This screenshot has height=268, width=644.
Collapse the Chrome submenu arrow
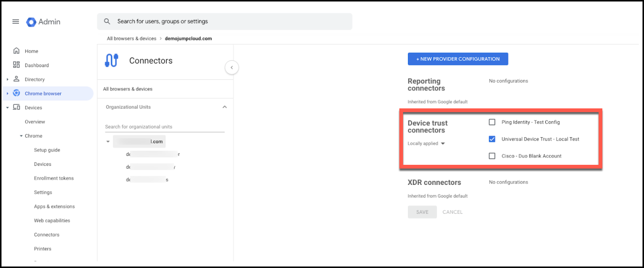point(21,136)
